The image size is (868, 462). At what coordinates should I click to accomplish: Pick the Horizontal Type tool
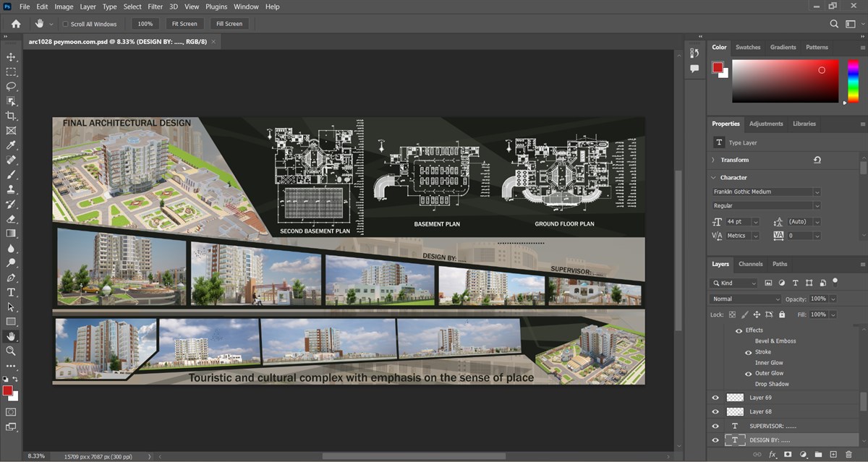[x=11, y=292]
